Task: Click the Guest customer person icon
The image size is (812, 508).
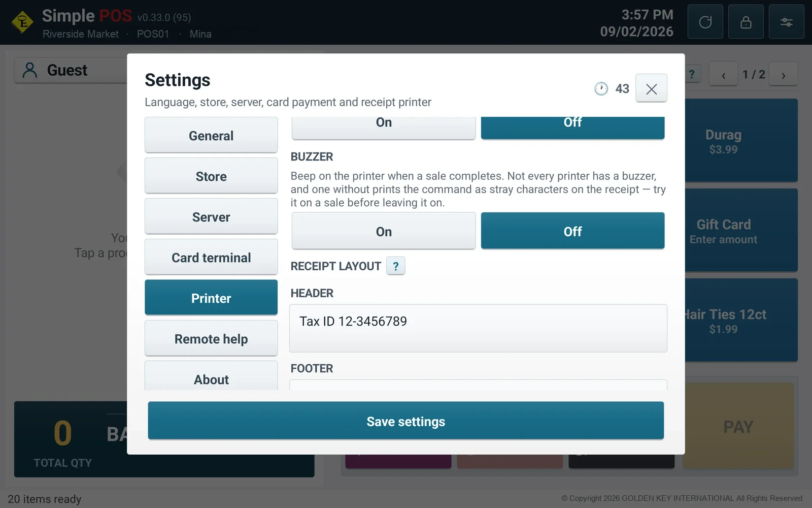Action: tap(30, 70)
